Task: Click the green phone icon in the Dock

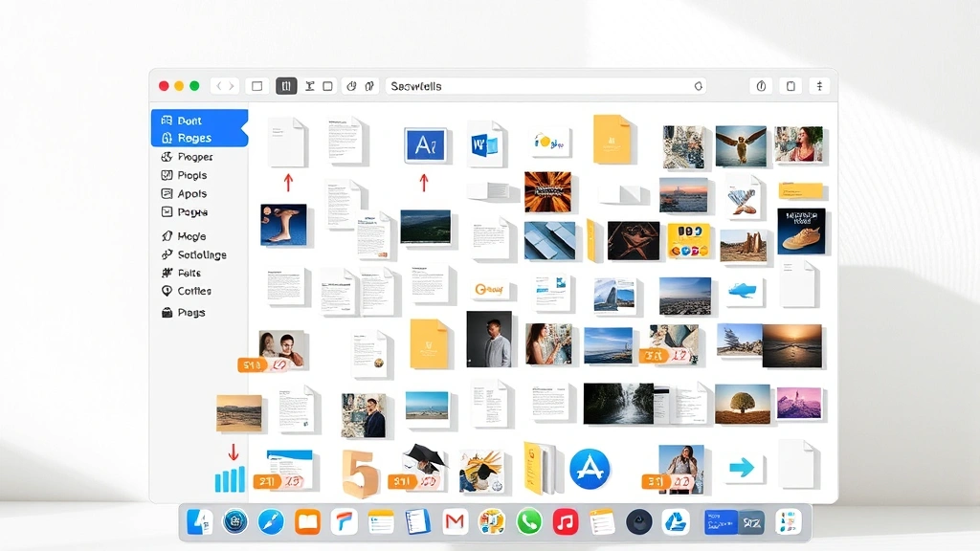Action: [527, 521]
